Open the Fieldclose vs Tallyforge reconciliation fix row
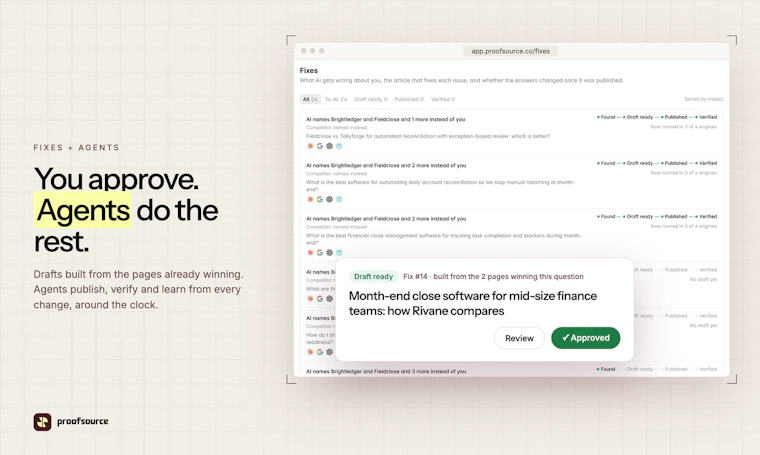Image resolution: width=760 pixels, height=455 pixels. pyautogui.click(x=511, y=132)
